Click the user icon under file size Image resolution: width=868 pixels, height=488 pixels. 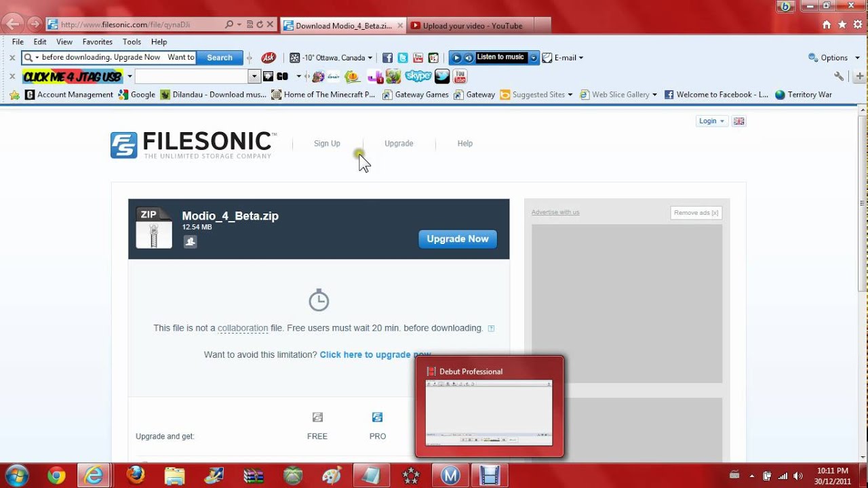click(x=190, y=241)
